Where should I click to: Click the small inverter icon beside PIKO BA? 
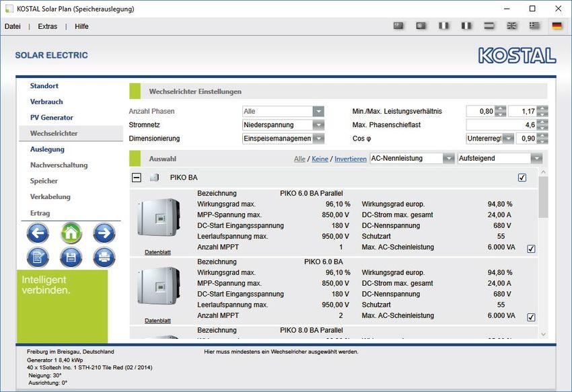[x=155, y=178]
